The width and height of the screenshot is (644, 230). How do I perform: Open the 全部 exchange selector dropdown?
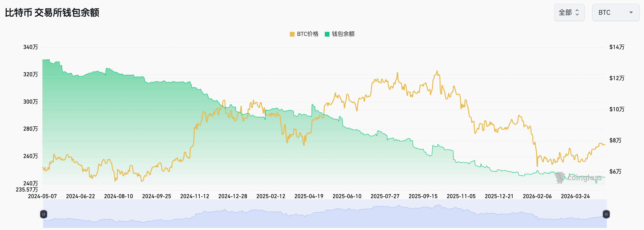[569, 13]
